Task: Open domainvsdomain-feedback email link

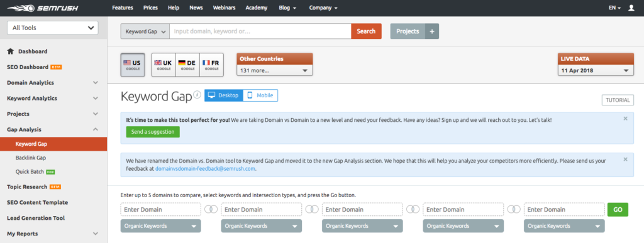Action: pyautogui.click(x=206, y=168)
